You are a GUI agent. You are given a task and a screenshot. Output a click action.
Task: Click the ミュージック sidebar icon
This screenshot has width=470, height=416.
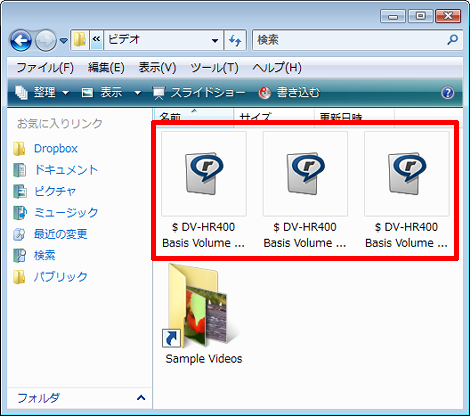(19, 213)
